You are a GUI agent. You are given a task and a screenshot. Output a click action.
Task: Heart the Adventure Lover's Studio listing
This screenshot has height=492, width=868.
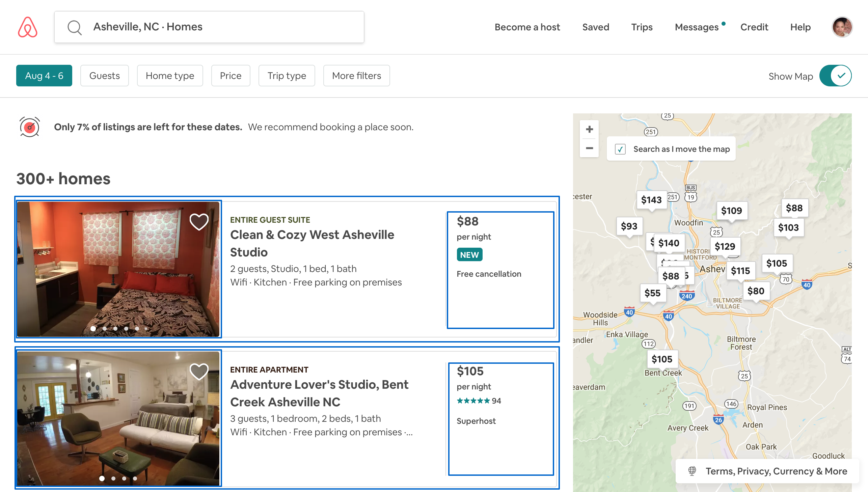[199, 372]
